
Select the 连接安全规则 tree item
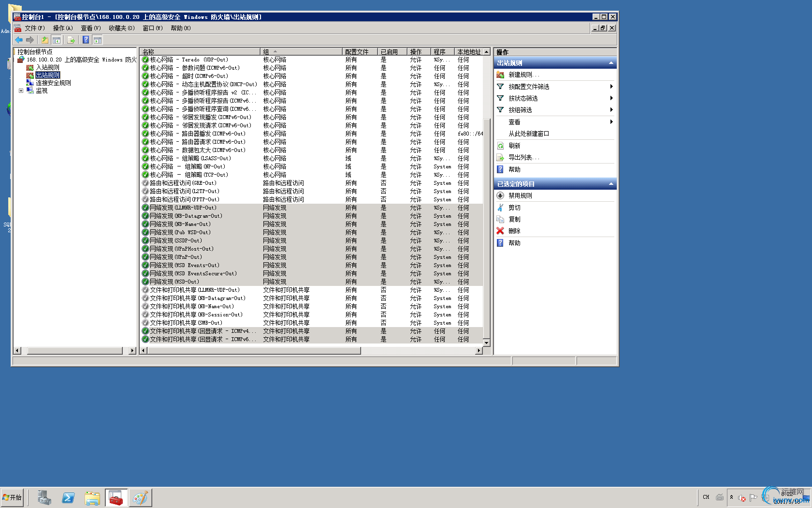pyautogui.click(x=53, y=83)
